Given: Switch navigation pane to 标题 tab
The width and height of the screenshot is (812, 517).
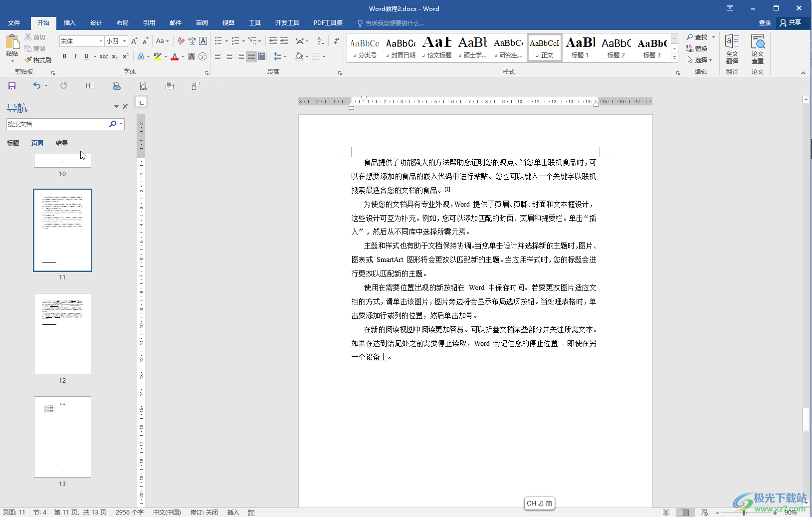Looking at the screenshot, I should 13,143.
